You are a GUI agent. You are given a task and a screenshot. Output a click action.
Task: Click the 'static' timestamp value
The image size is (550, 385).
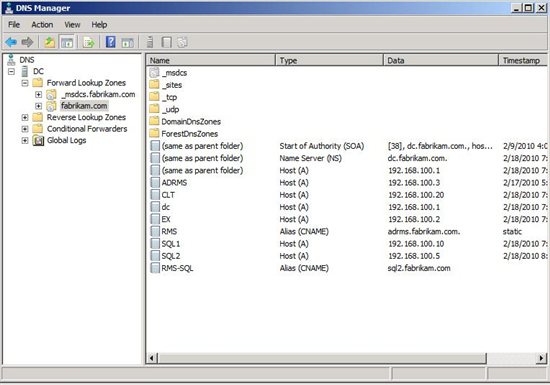pyautogui.click(x=512, y=231)
